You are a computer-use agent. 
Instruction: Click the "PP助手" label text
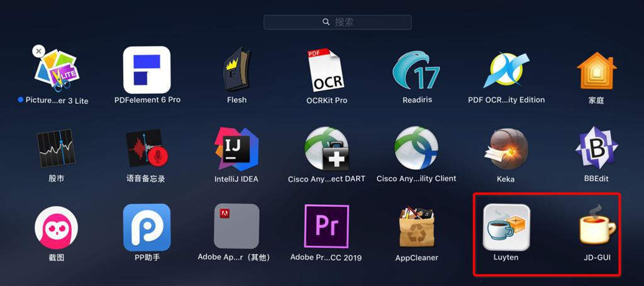(x=147, y=258)
